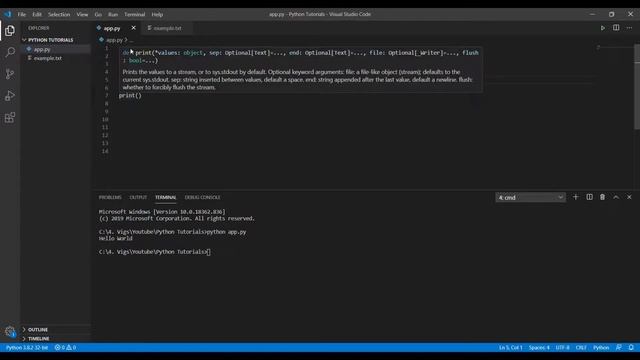Change end of line sequence CRLF

click(x=581, y=347)
